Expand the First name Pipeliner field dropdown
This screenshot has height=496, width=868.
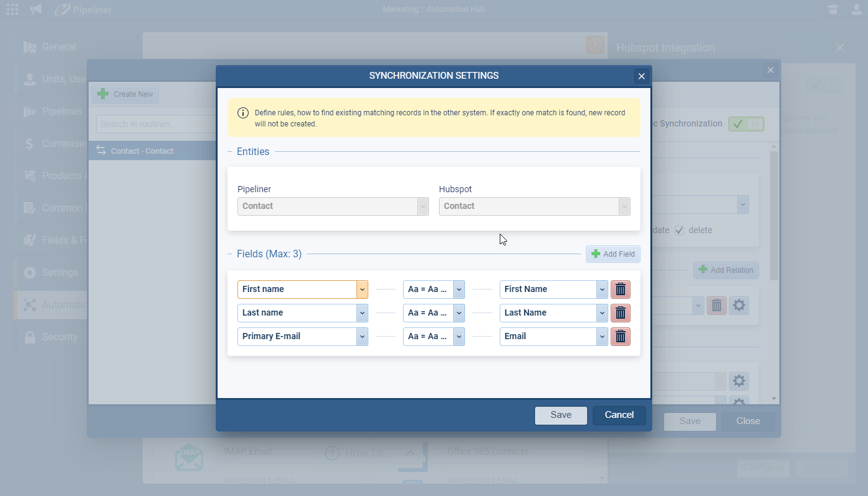pos(362,290)
